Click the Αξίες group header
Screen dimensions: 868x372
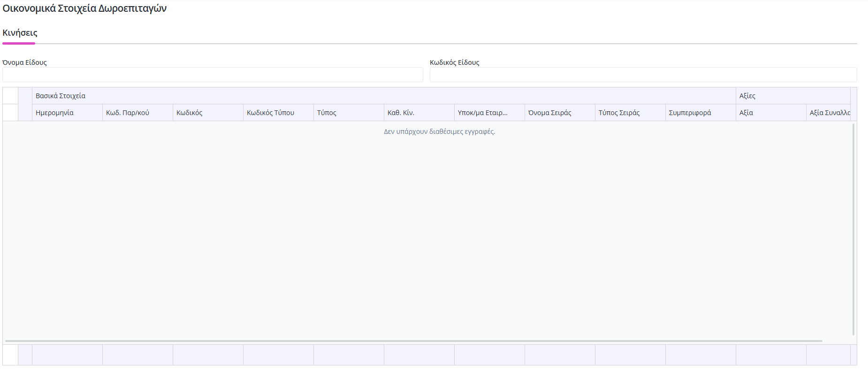[x=793, y=96]
